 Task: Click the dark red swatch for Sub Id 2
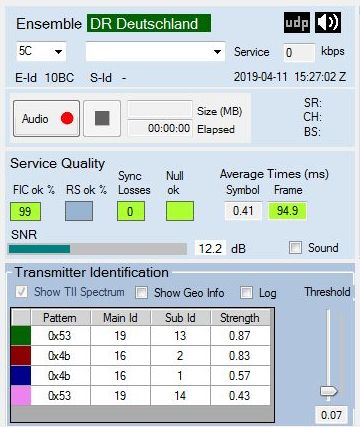tap(21, 355)
